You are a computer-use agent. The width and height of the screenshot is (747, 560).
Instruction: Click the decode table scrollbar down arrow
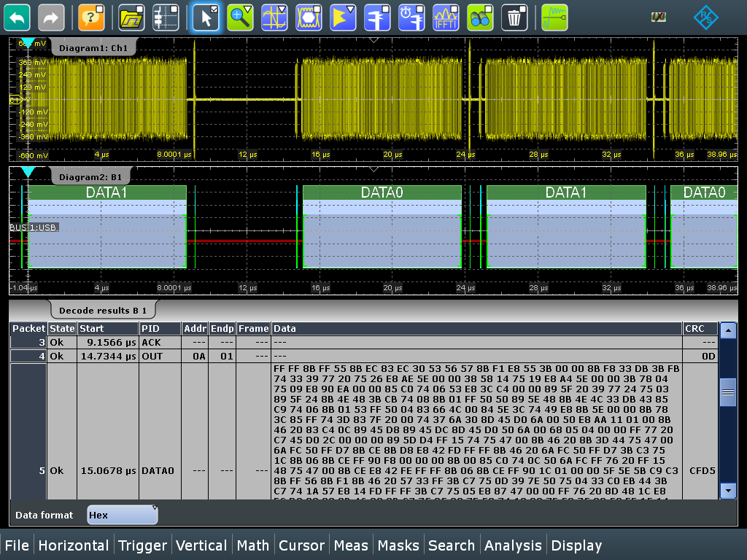point(727,491)
